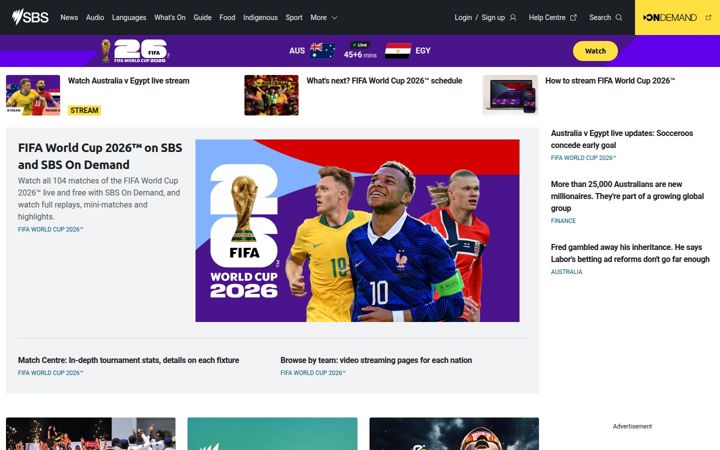Screen dimensions: 720x450
Task: Open What's next World Cup schedule article
Action: pyautogui.click(x=384, y=81)
